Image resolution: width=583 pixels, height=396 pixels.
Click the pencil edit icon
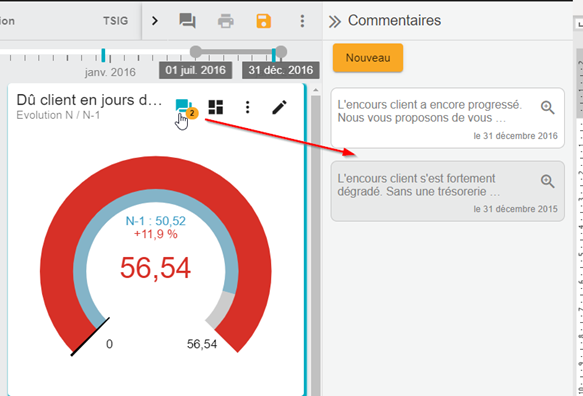pyautogui.click(x=279, y=107)
